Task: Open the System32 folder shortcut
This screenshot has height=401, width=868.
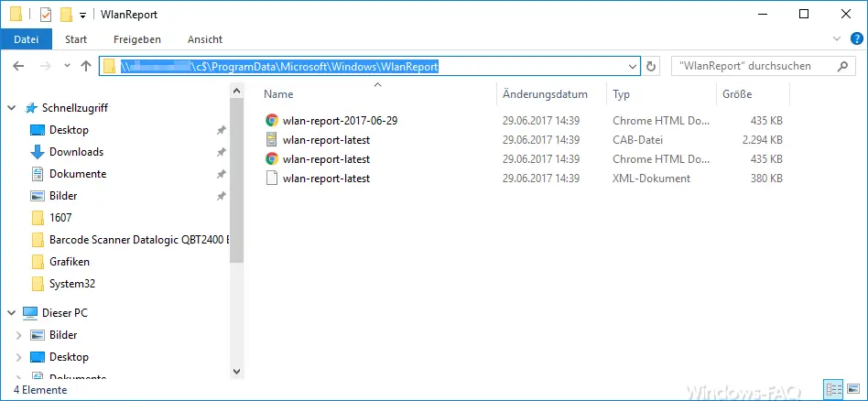Action: (x=72, y=284)
